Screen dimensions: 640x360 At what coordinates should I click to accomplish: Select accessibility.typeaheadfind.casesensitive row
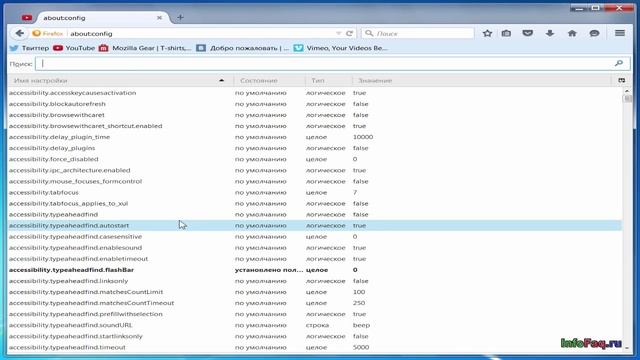point(315,236)
